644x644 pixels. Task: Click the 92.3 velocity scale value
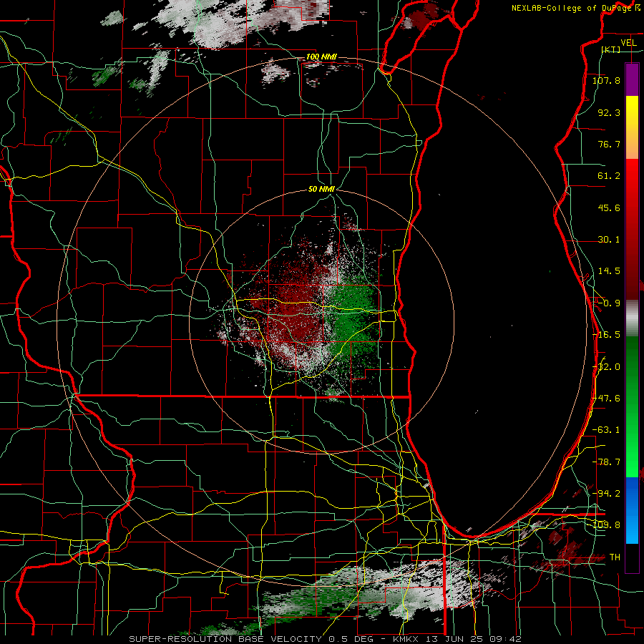pyautogui.click(x=609, y=112)
